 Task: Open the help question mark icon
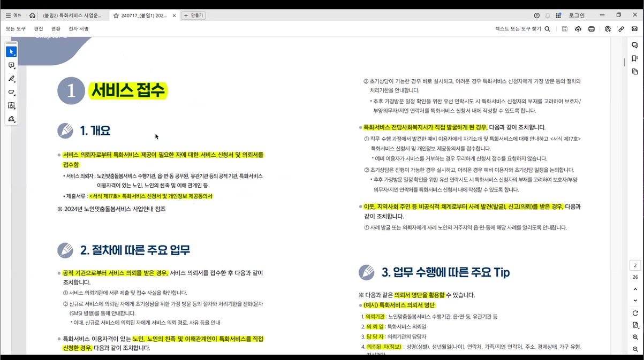[537, 16]
